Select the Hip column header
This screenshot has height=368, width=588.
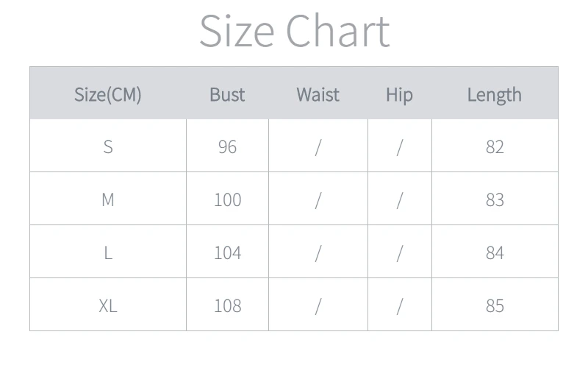pos(399,95)
